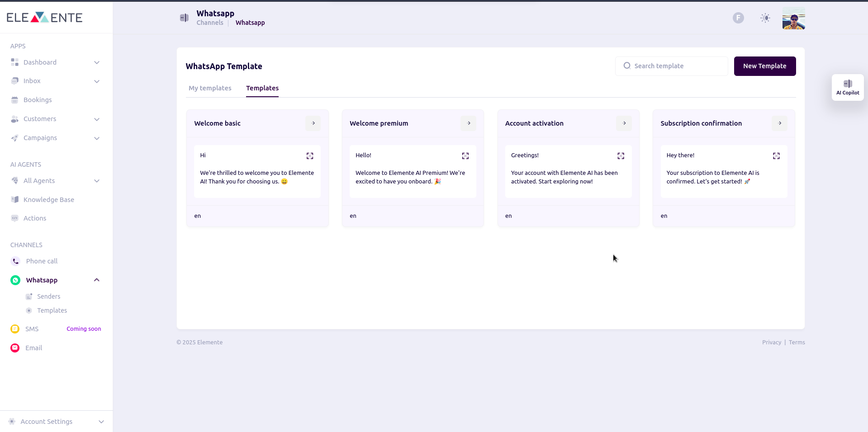Click the Phone call channel label
The width and height of the screenshot is (868, 432).
(42, 261)
